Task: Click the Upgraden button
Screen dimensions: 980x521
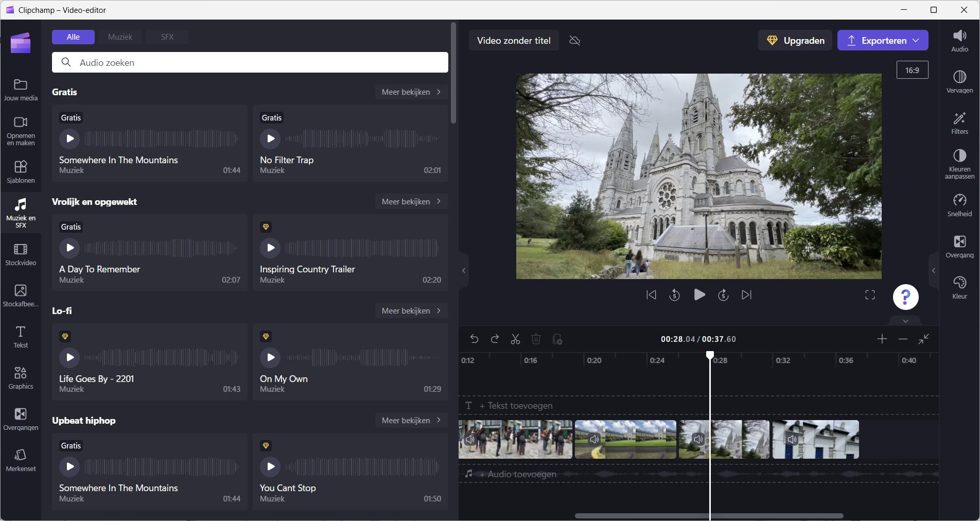Action: tap(795, 41)
